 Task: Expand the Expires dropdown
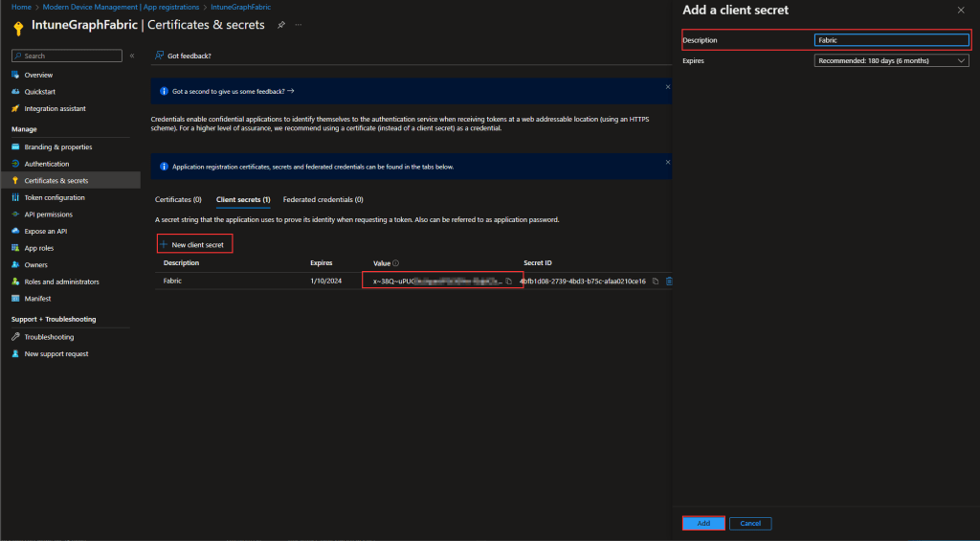892,60
